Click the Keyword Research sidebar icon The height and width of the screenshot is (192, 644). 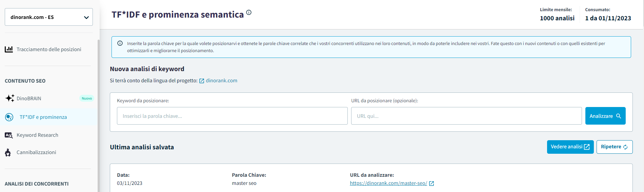tap(9, 135)
